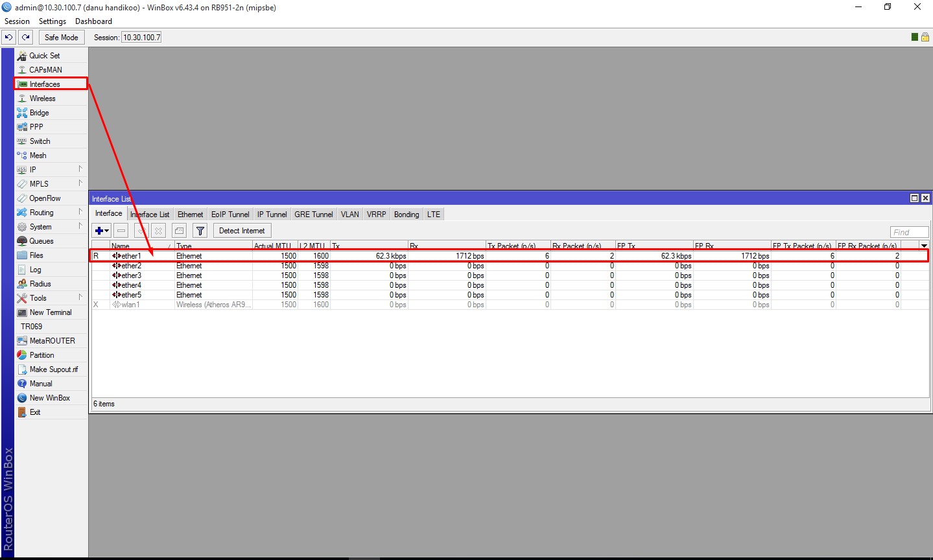
Task: Switch to the GRE Tunnel tab
Action: tap(314, 215)
